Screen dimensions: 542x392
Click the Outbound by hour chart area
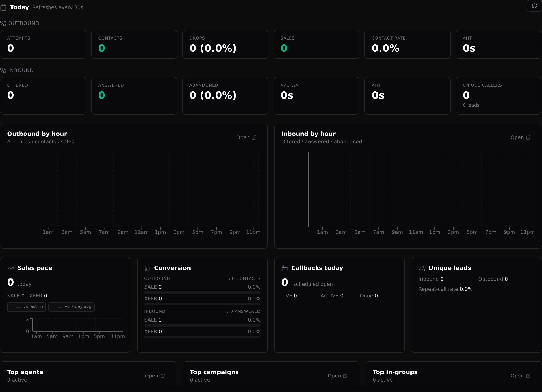146,189
